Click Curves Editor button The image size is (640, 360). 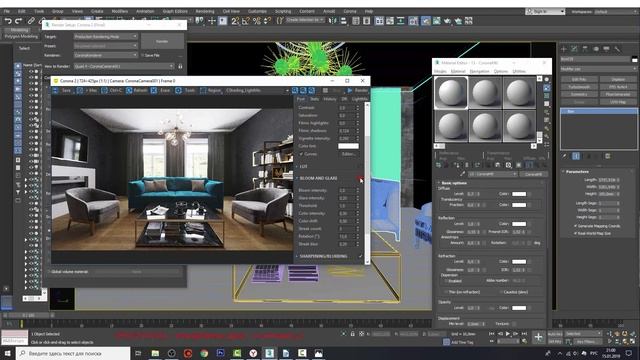(x=348, y=154)
